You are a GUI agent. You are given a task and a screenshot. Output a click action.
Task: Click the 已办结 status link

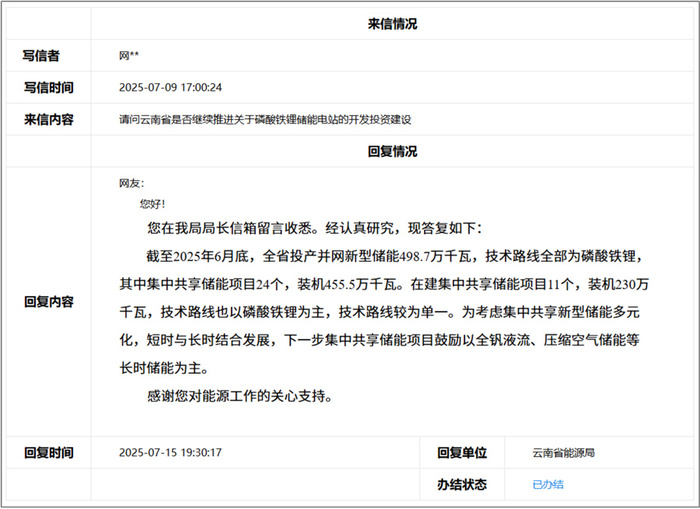pyautogui.click(x=548, y=484)
